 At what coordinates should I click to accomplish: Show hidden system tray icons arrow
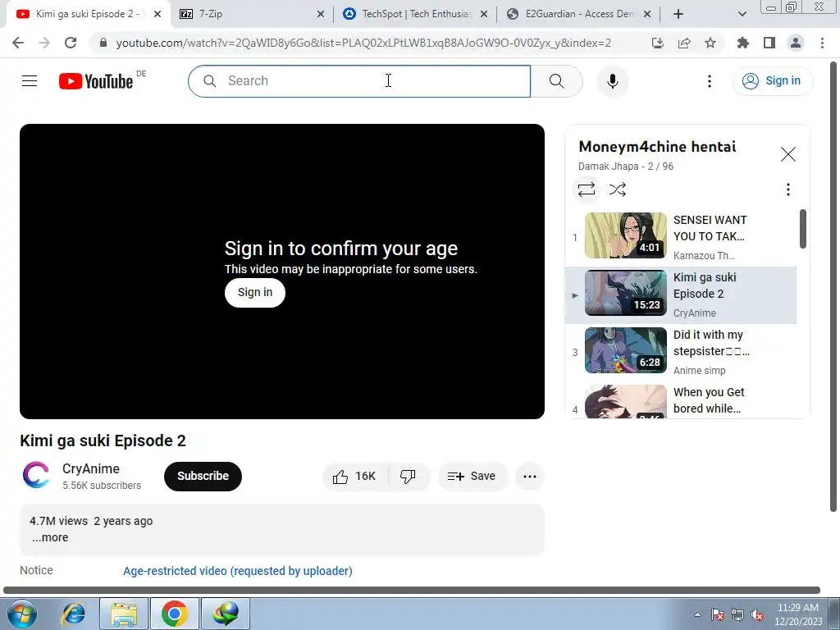pos(697,614)
